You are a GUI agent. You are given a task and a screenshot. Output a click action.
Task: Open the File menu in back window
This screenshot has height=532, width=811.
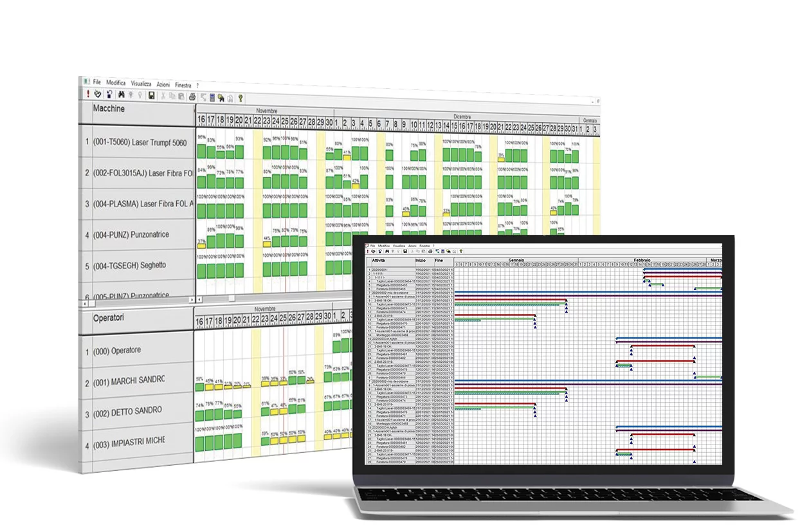97,82
